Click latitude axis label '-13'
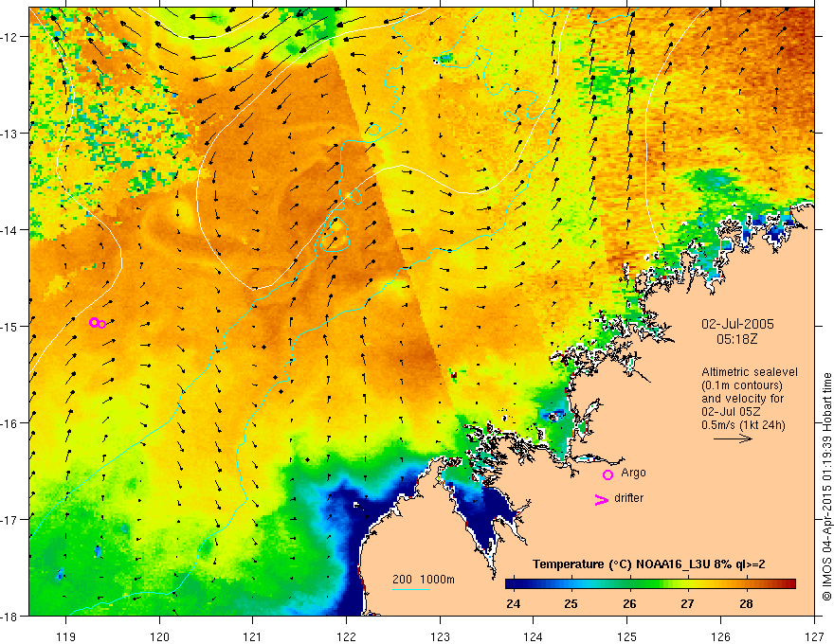Viewport: 834px width, 644px height. click(9, 134)
